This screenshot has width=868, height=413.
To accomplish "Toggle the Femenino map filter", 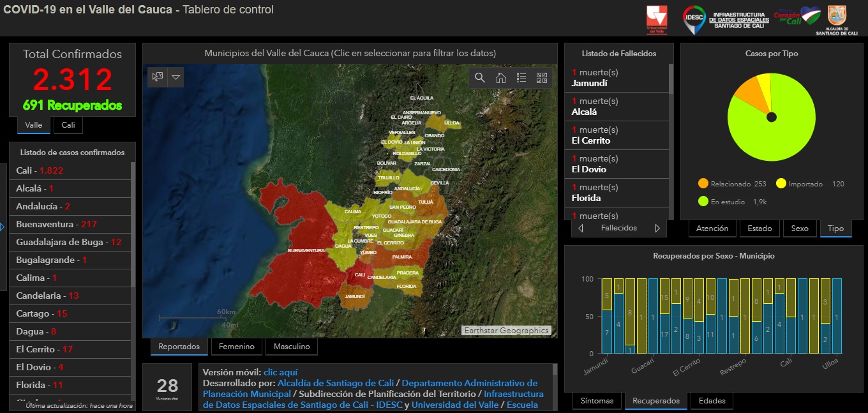I will point(236,347).
